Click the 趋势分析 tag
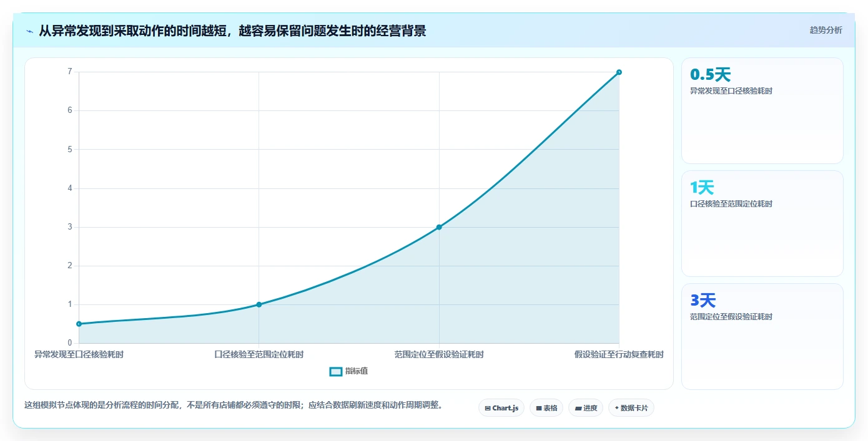This screenshot has height=441, width=868. tap(826, 30)
